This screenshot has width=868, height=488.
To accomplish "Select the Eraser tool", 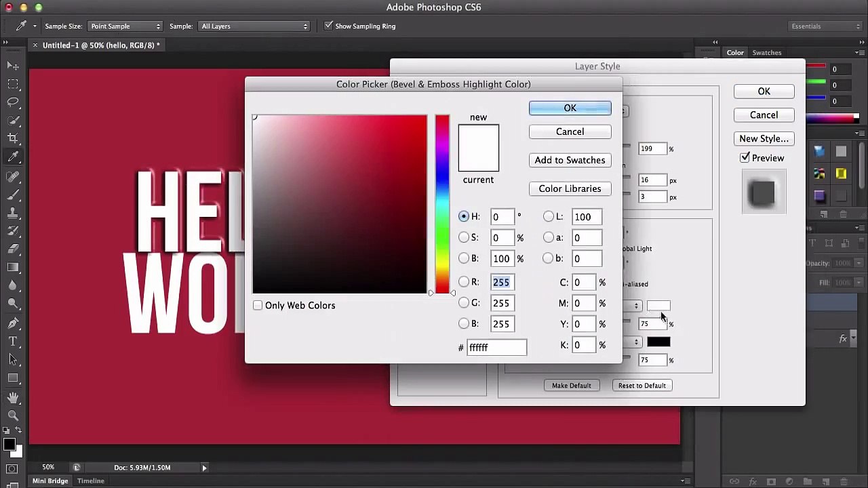I will 13,249.
